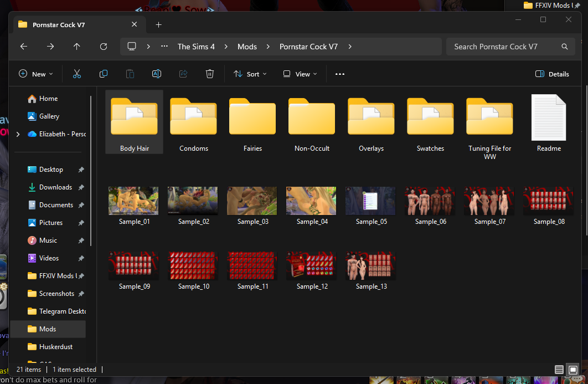Open the New item dropdown
Image resolution: width=588 pixels, height=384 pixels.
pos(36,74)
